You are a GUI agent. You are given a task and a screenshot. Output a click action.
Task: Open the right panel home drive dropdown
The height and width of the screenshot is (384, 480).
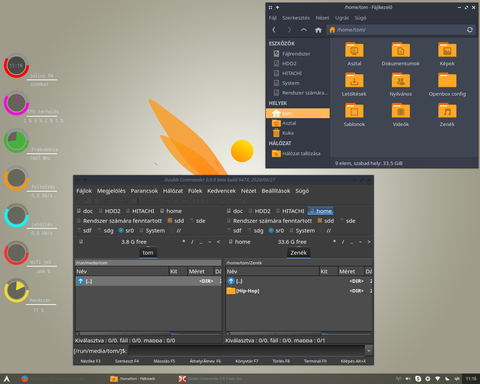pos(239,242)
